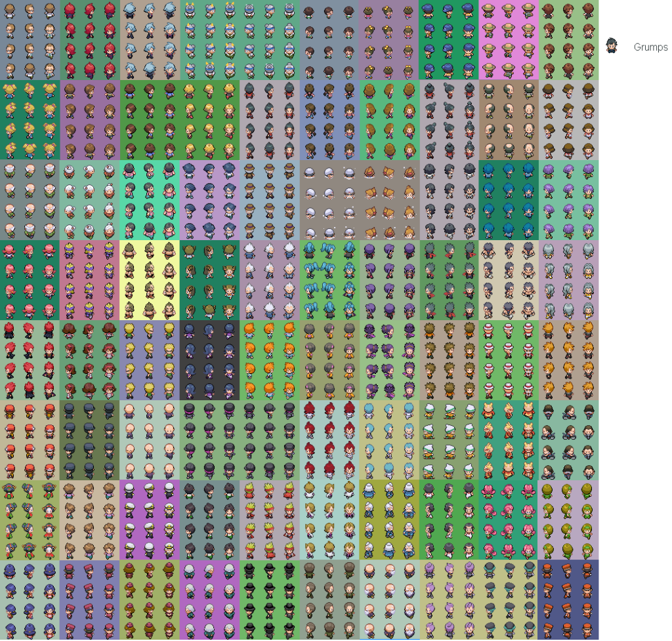Select the sailor white cap sheet on purple
The image size is (672, 641).
[150, 520]
